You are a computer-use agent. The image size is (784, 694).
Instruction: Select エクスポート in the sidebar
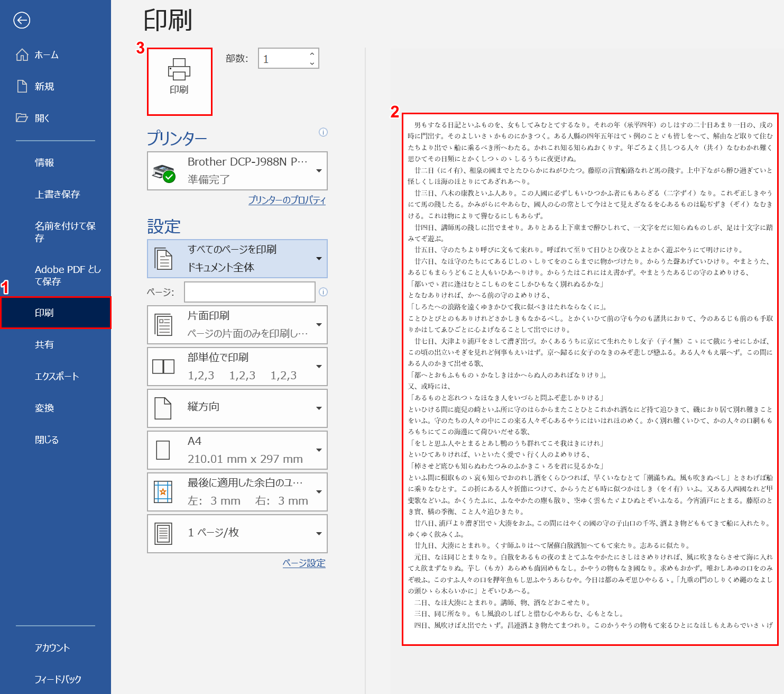56,376
